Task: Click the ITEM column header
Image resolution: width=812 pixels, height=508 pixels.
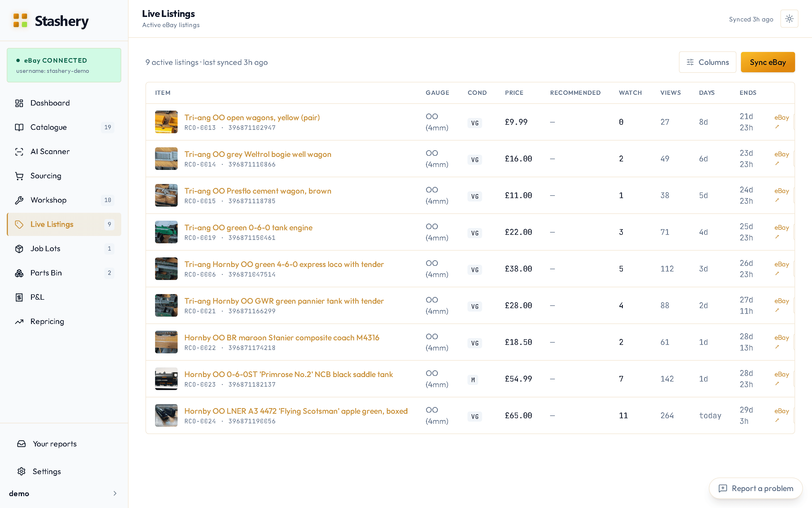Action: (163, 93)
